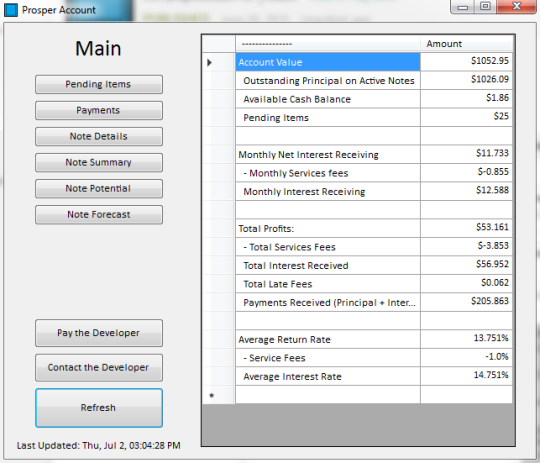Click the Last Updated timestamp label
The height and width of the screenshot is (463, 540).
click(x=98, y=446)
